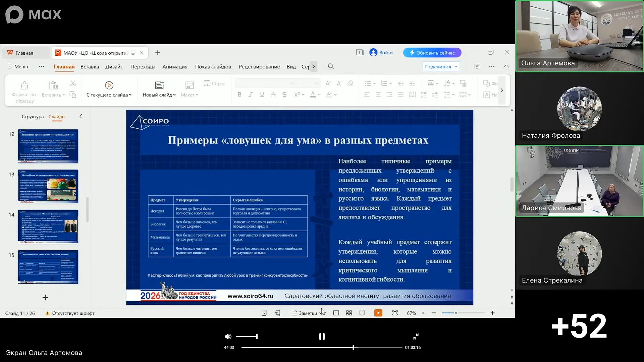
Task: Open the Рецензирование ribbon tab
Action: (259, 67)
